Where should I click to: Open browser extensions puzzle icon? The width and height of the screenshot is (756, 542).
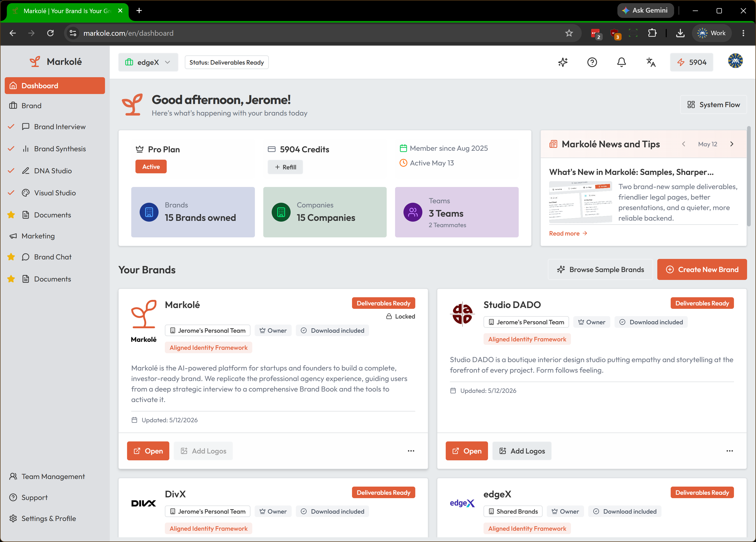coord(652,33)
